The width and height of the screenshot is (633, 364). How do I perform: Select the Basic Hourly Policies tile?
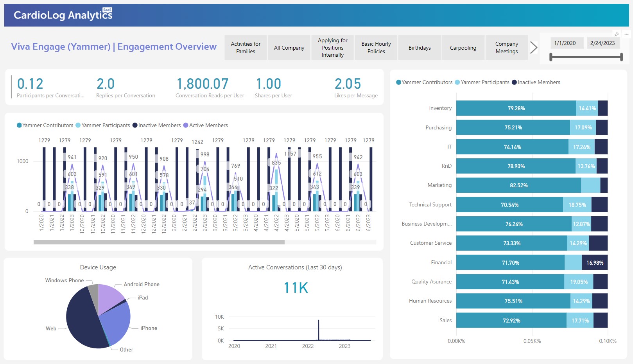(376, 48)
